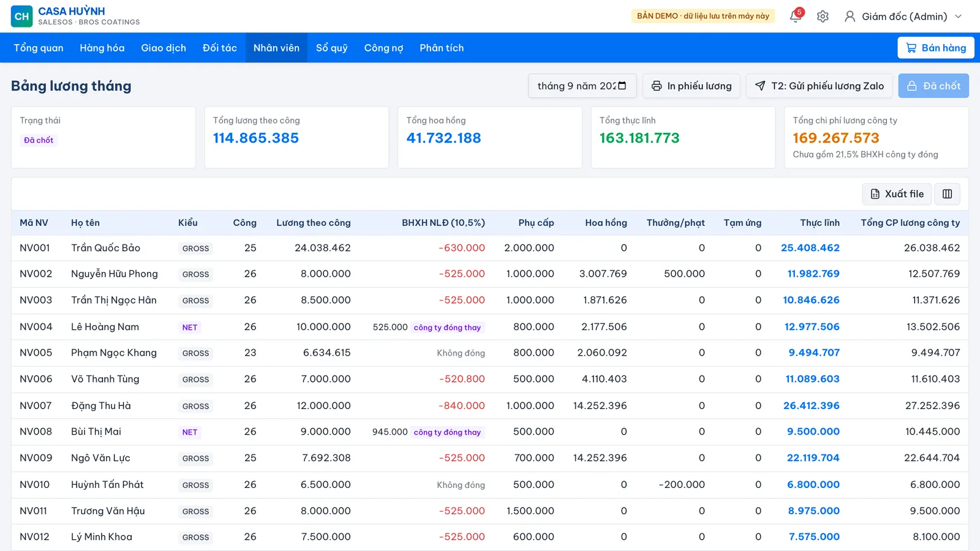This screenshot has width=980, height=551.
Task: Click Không đóng for Phạm Ngọc Khang
Action: pos(461,353)
